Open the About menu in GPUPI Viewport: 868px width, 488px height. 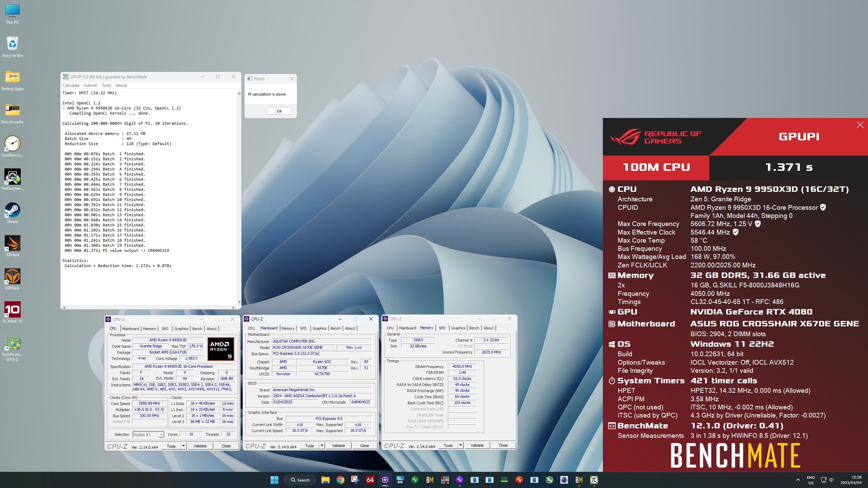point(121,85)
